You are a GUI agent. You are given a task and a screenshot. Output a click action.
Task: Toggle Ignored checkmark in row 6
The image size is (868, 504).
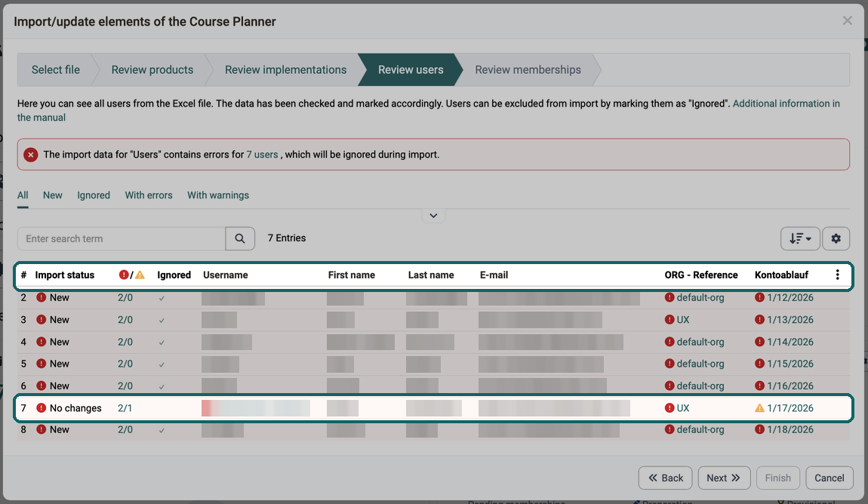[x=162, y=386]
